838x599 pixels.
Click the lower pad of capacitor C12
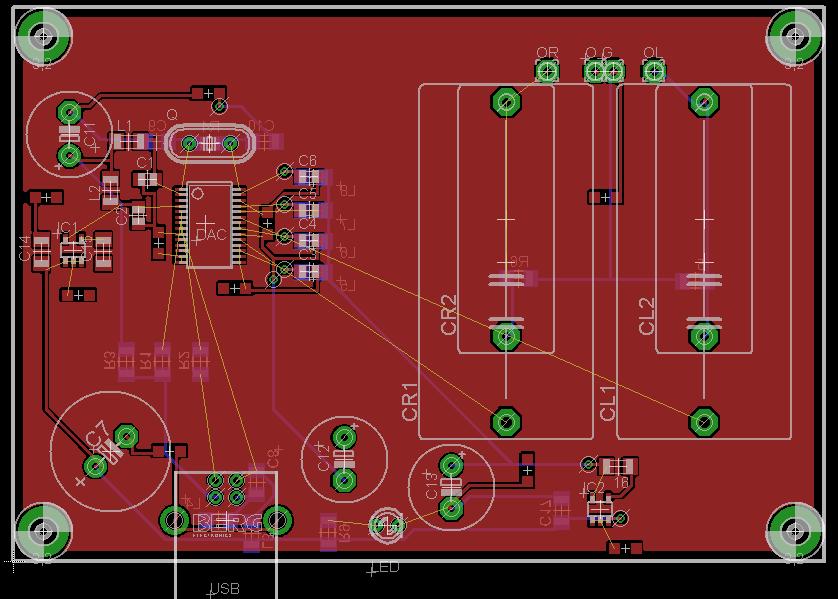[344, 480]
